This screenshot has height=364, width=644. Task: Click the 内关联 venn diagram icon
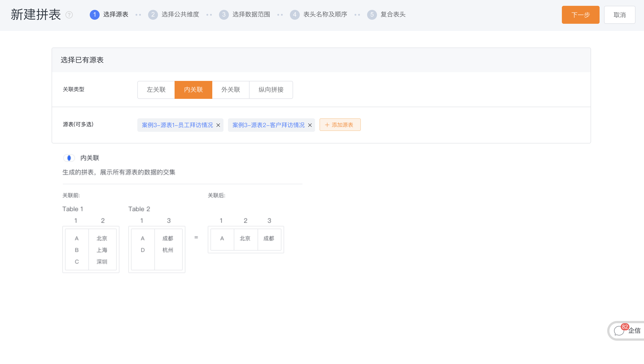69,158
